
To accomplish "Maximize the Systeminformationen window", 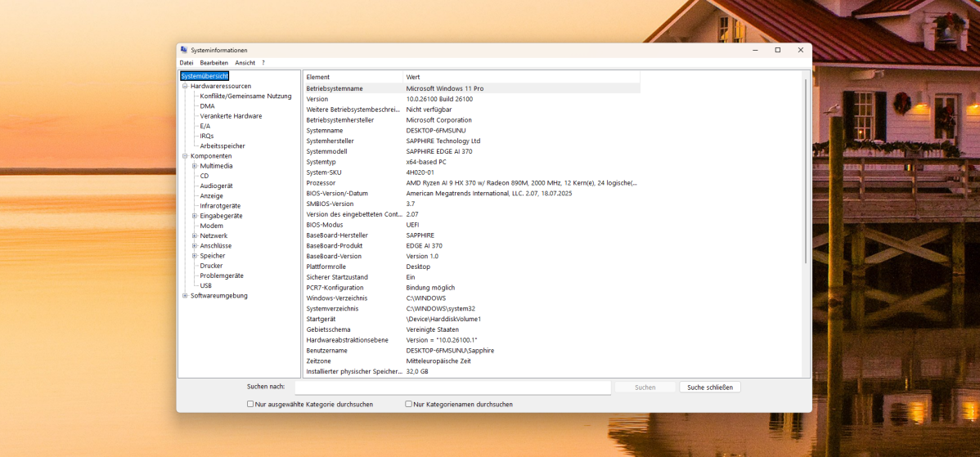I will (x=777, y=50).
